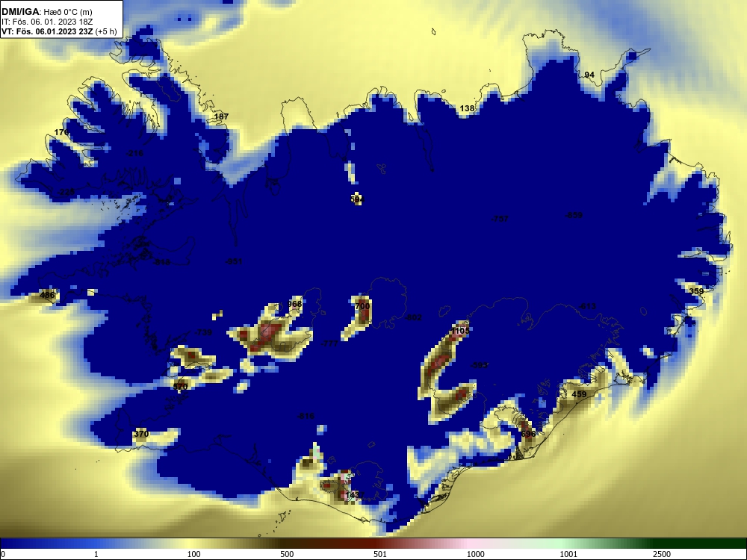Click the '138' value on the north coast
Image resolution: width=747 pixels, height=560 pixels.
coord(467,108)
